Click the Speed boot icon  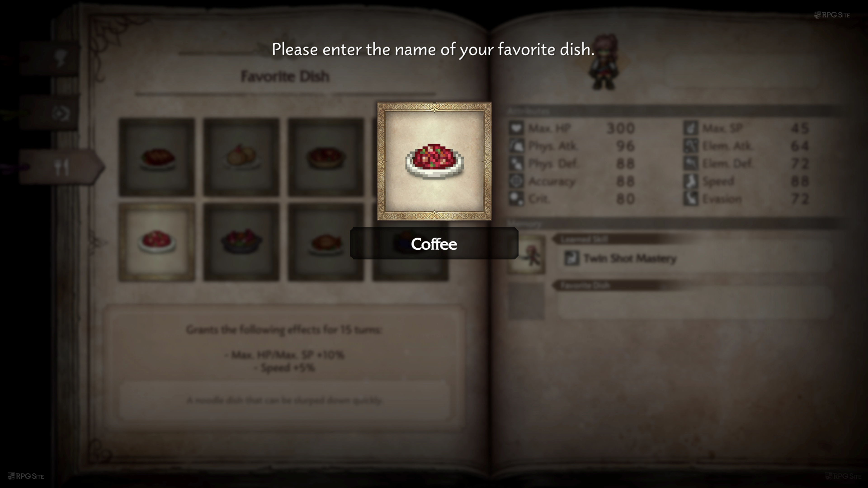point(691,181)
